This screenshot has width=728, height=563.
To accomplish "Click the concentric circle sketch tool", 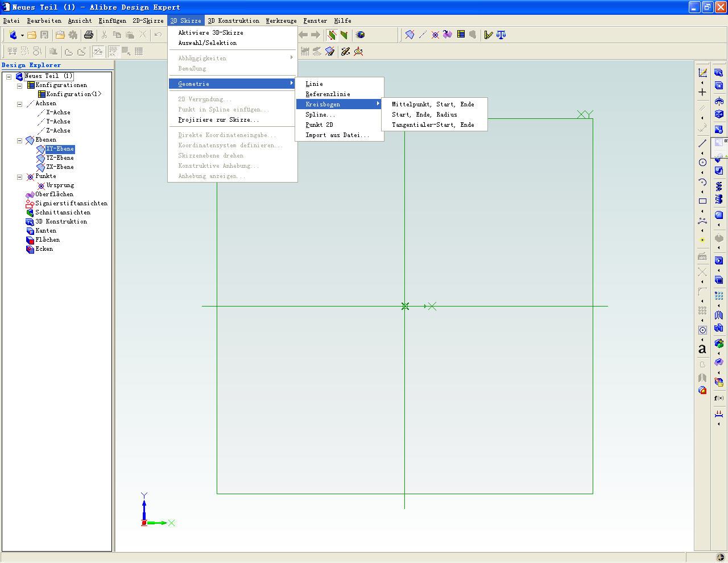I will [x=702, y=330].
